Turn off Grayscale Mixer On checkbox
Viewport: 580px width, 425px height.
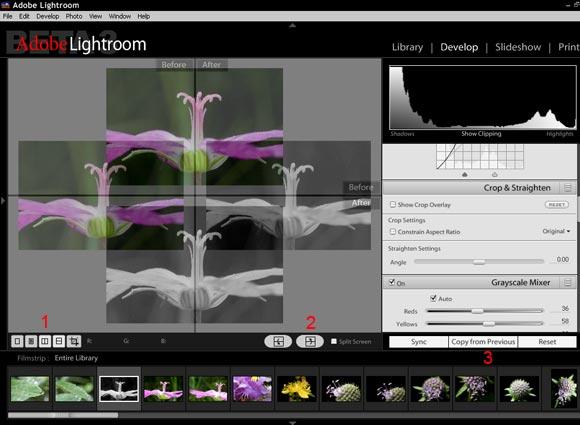pyautogui.click(x=392, y=282)
